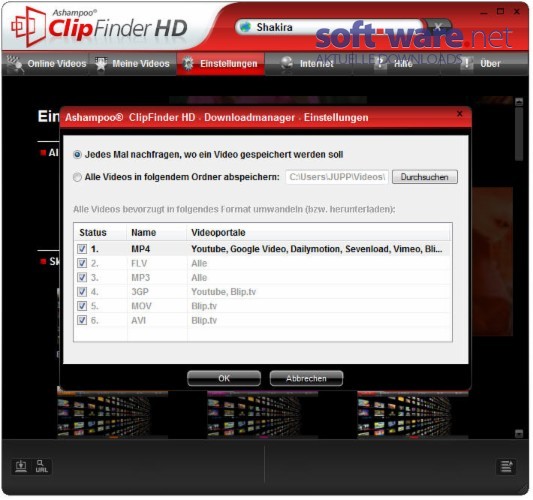Toggle checkbox for MOV format row
Viewport: 533px width, 500px height.
[x=82, y=306]
